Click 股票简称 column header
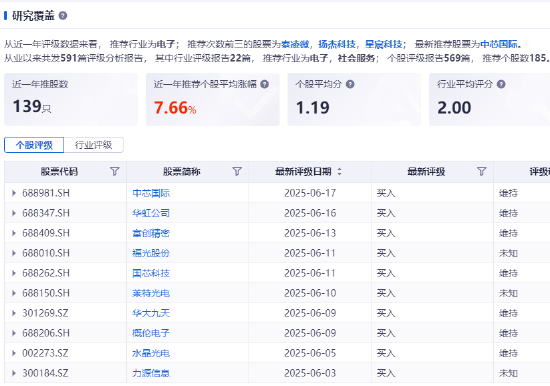The width and height of the screenshot is (550, 386). point(182,172)
